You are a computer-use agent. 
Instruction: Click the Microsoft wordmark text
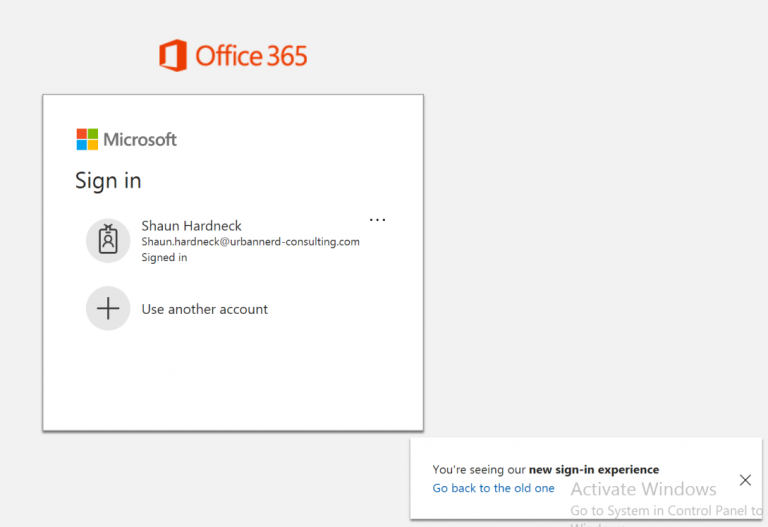(x=140, y=140)
